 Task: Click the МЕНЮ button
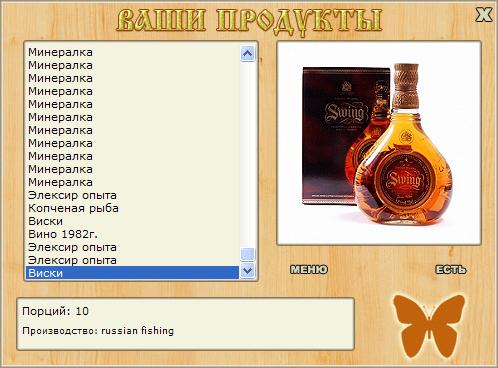(309, 269)
